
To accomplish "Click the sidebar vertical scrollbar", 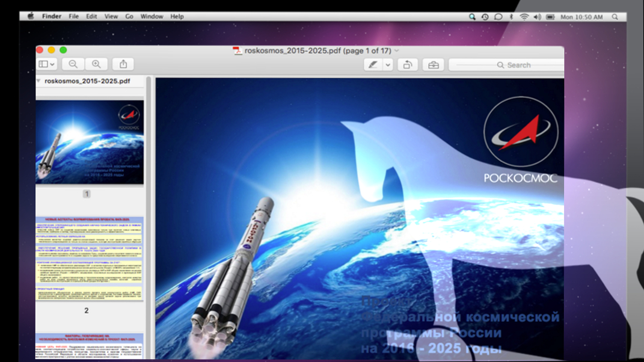I will (x=149, y=217).
